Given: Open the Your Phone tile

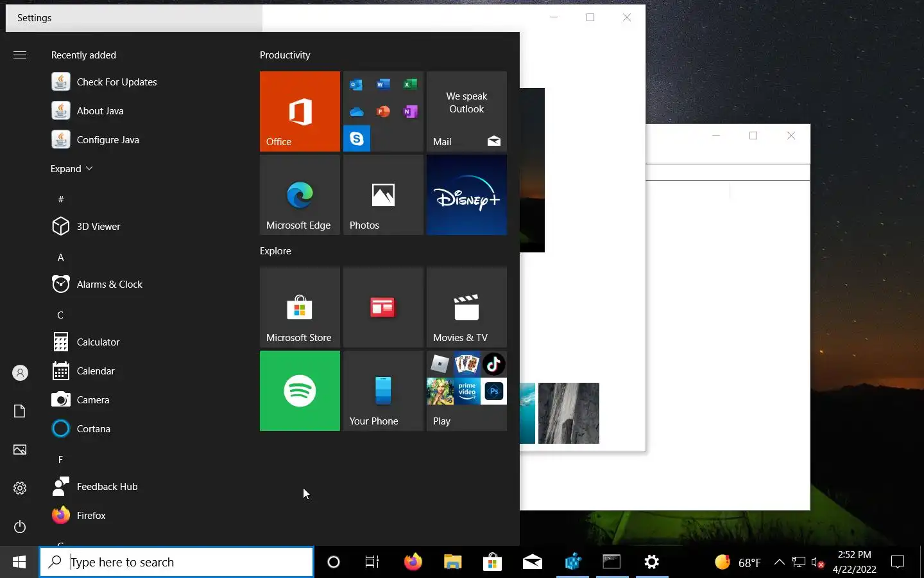Looking at the screenshot, I should (383, 390).
